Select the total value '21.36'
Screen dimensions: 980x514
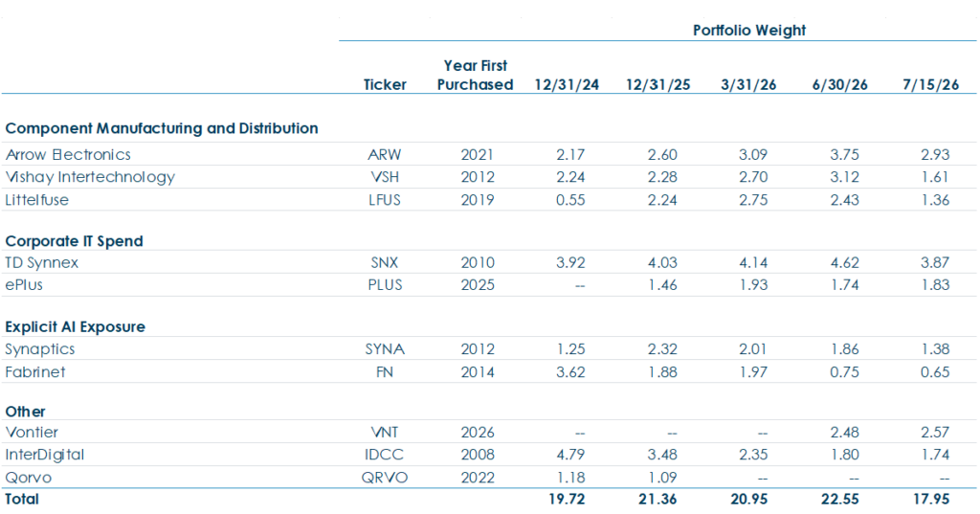pos(657,499)
